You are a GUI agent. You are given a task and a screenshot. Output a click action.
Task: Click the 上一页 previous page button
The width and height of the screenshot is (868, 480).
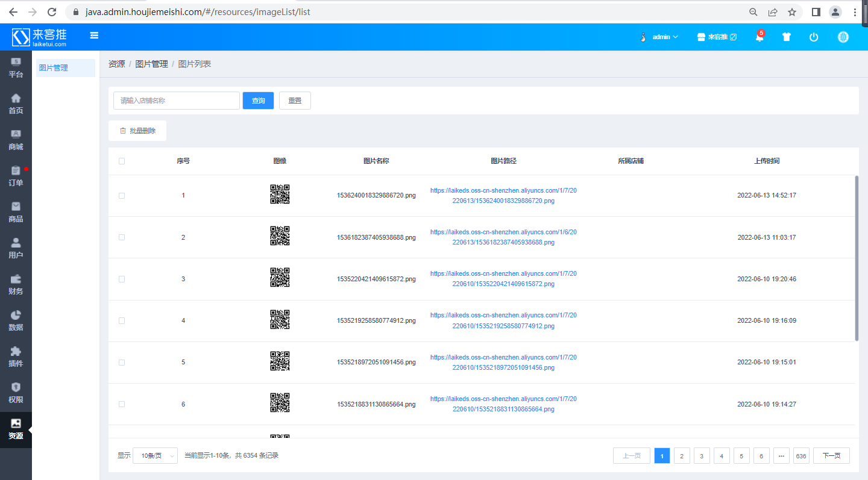[631, 456]
